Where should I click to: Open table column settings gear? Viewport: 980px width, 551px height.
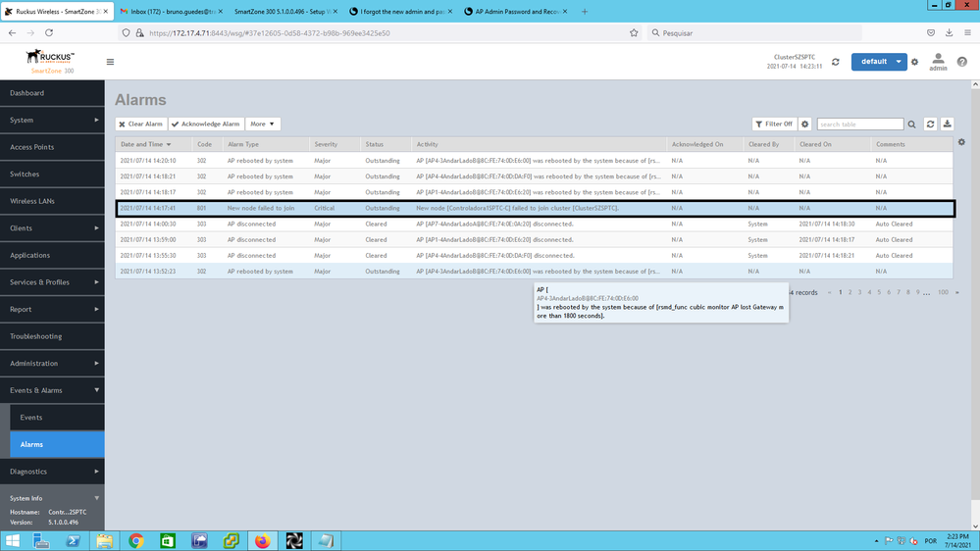pyautogui.click(x=961, y=143)
